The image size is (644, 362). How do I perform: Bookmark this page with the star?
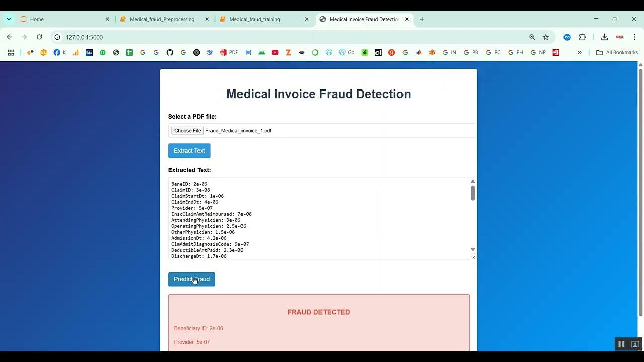coord(546,37)
